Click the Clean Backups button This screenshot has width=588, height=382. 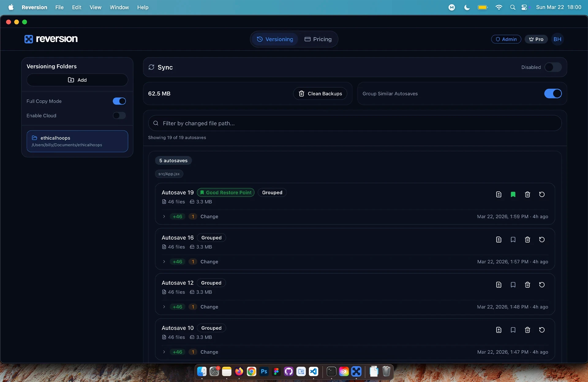(x=320, y=94)
